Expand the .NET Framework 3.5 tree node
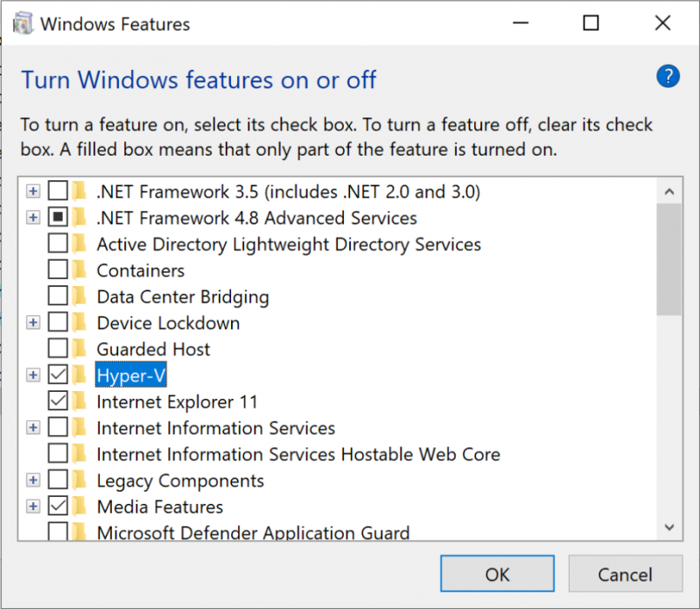Image resolution: width=700 pixels, height=609 pixels. pyautogui.click(x=33, y=191)
